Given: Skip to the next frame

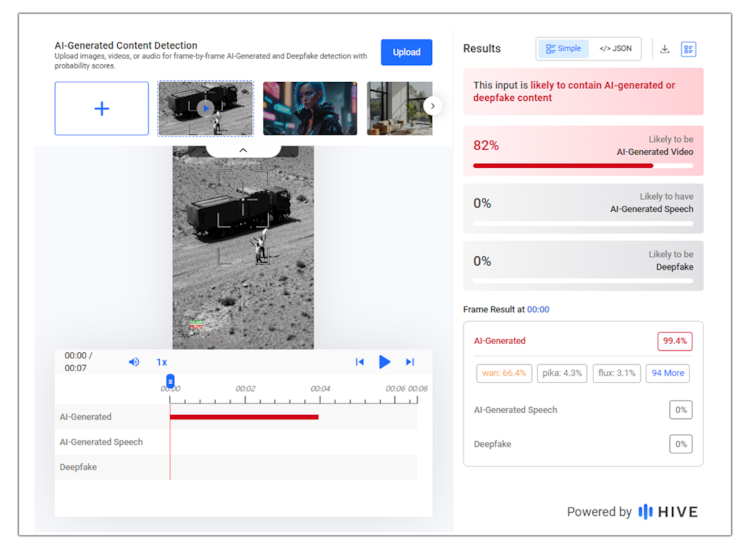Looking at the screenshot, I should [409, 362].
